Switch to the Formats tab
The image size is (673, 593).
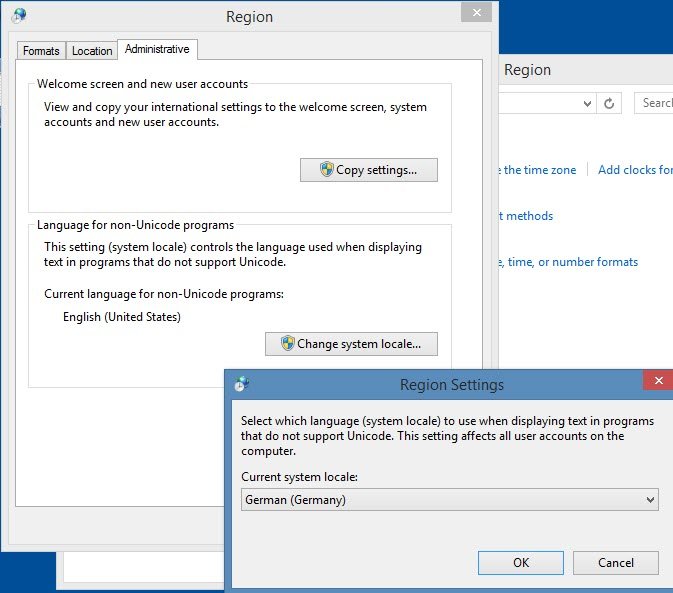click(x=41, y=51)
